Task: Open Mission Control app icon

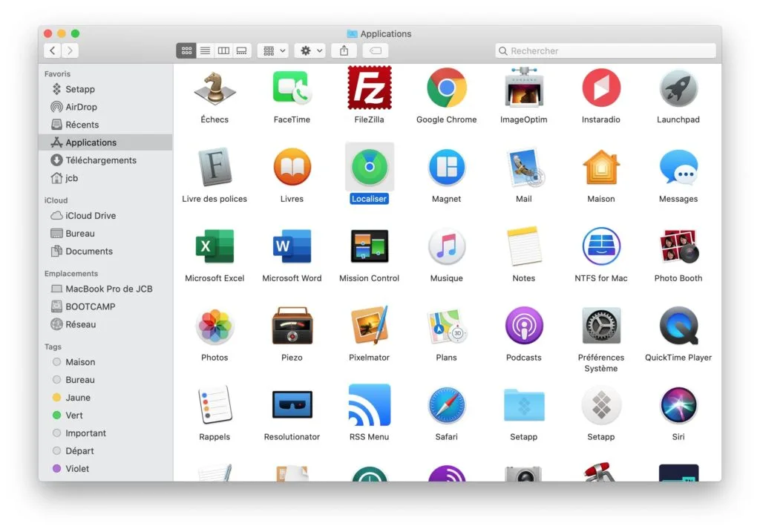Action: (370, 246)
